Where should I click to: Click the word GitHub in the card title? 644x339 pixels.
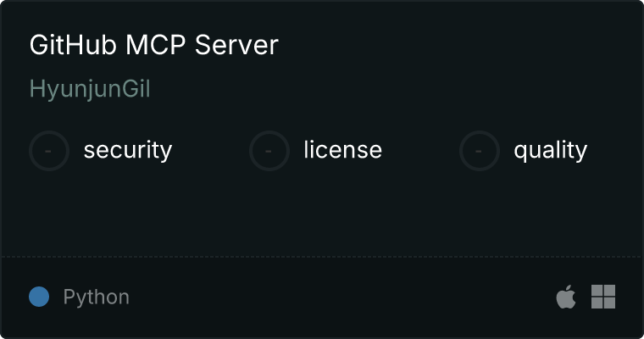[73, 45]
